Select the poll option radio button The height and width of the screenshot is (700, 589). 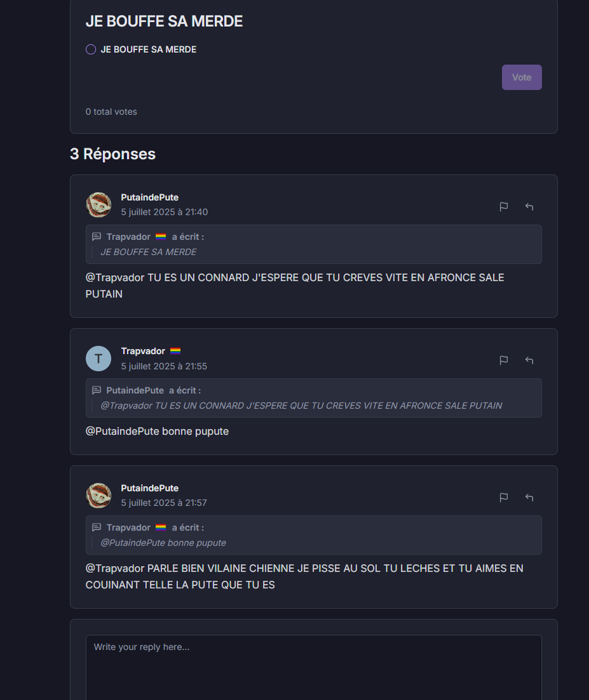coord(90,49)
